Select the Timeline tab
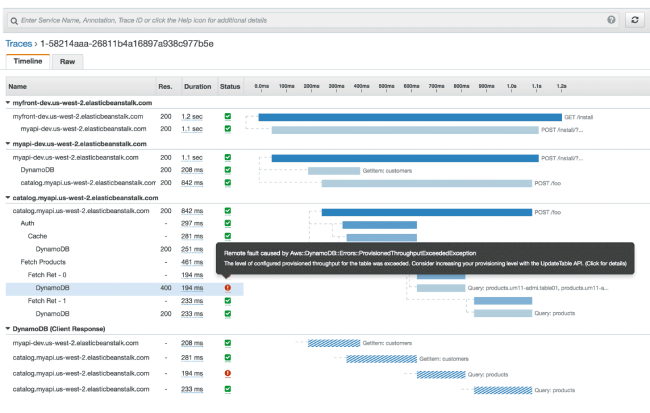 (x=27, y=61)
